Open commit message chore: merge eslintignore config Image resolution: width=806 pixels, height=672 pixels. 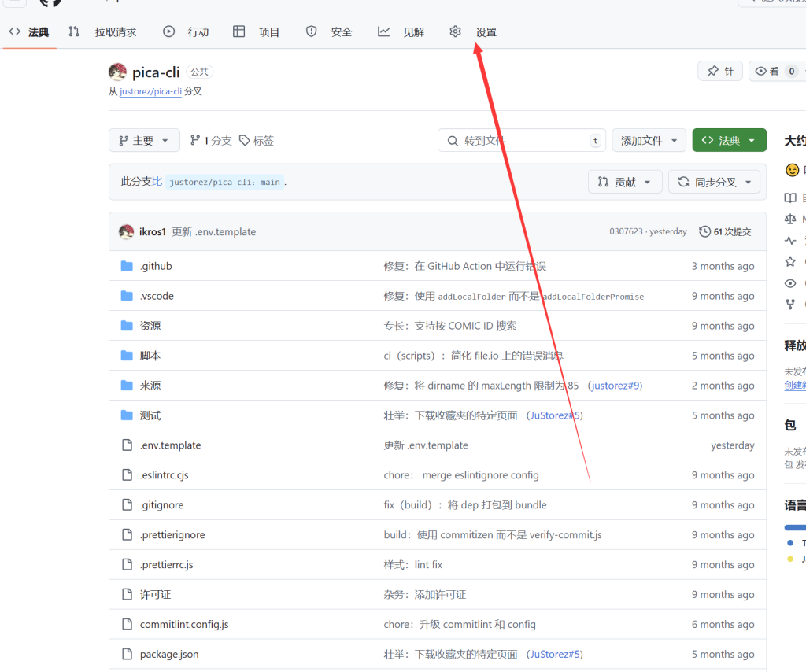(x=461, y=475)
